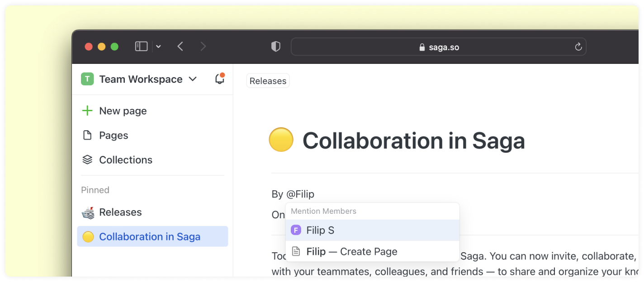Screen dimensions: 644x282
Task: Click the @Filip mention text
Action: point(300,194)
